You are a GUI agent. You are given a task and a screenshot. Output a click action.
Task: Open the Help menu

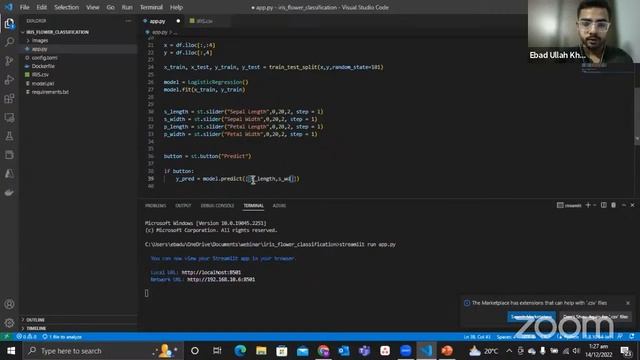[176, 7]
